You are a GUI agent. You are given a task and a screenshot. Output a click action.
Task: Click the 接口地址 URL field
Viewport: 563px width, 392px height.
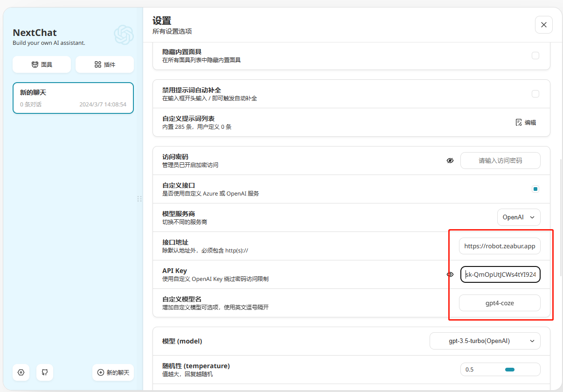coord(500,246)
